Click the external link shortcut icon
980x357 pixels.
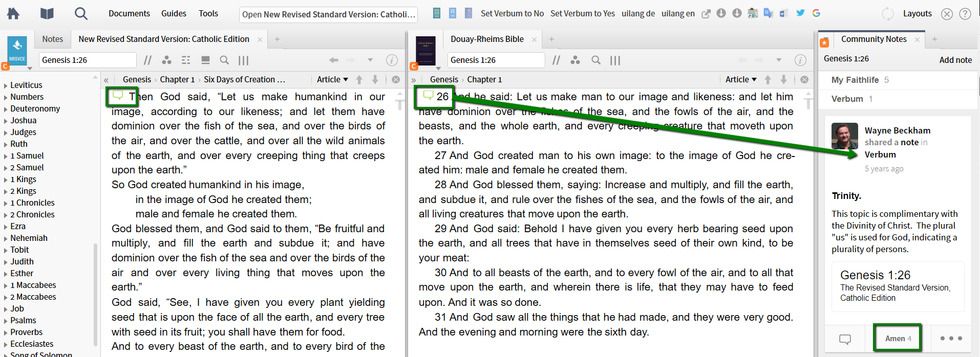(x=706, y=14)
